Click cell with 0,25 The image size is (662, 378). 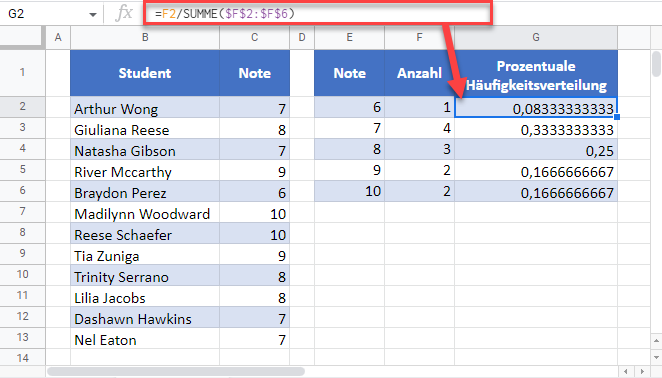point(536,149)
